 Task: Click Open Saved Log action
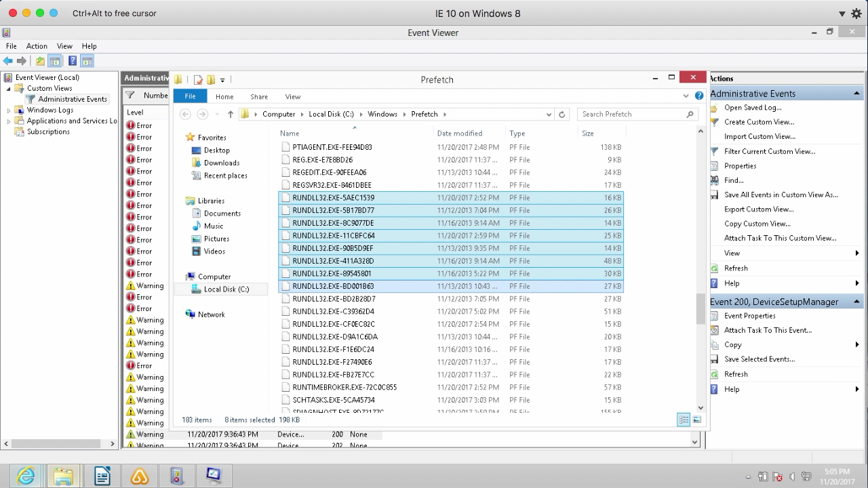tap(753, 108)
